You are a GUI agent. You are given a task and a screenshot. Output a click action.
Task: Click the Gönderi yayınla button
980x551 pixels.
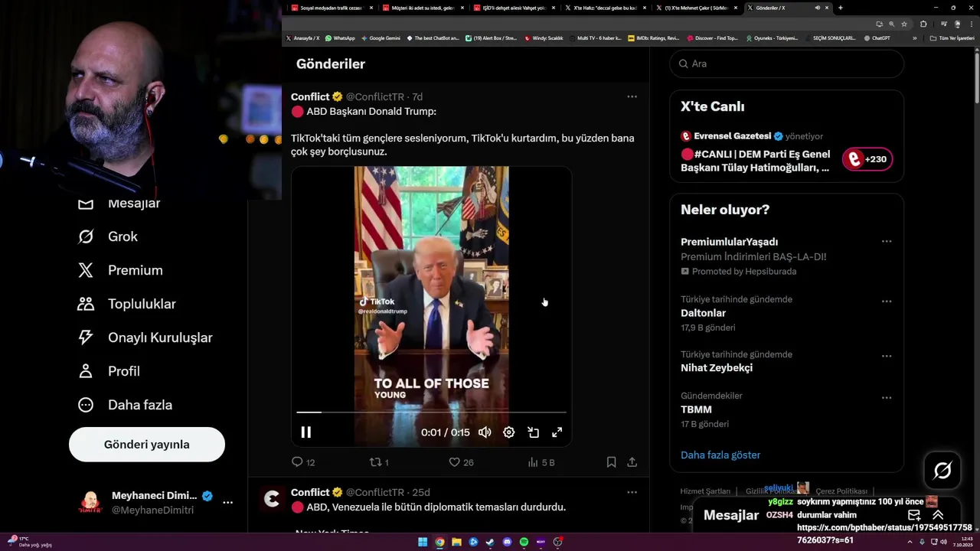click(147, 445)
